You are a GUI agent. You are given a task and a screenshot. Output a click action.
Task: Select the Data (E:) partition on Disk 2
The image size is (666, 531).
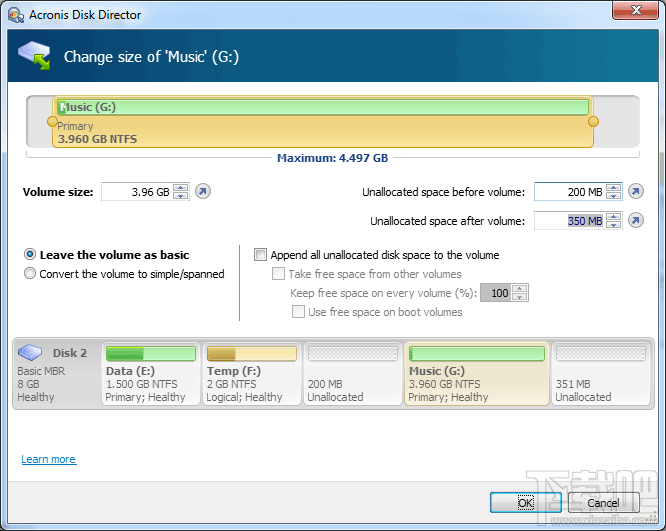coord(151,373)
